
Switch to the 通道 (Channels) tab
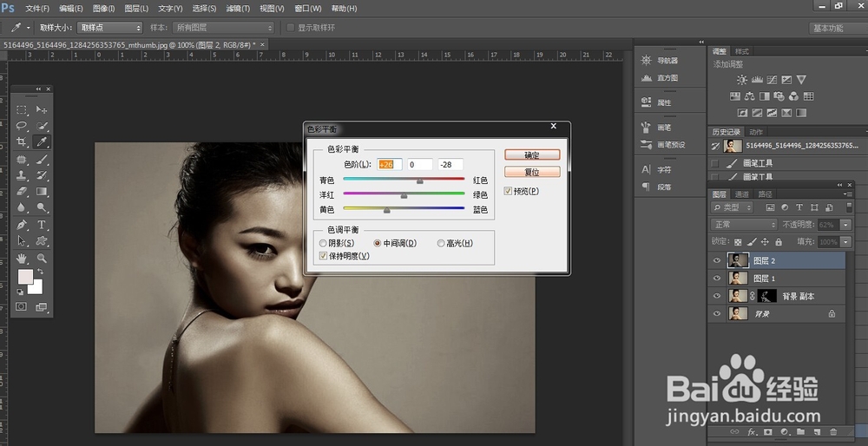[x=742, y=194]
